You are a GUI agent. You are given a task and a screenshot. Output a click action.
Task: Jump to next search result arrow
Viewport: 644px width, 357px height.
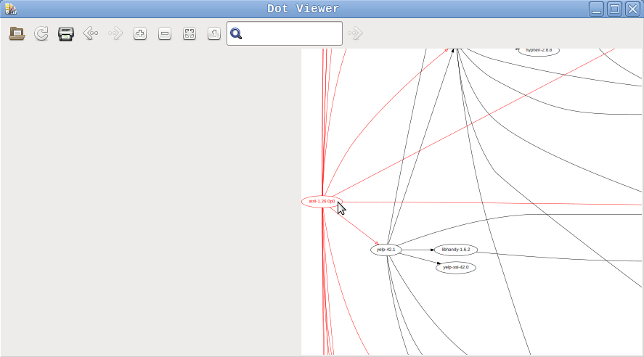(355, 33)
